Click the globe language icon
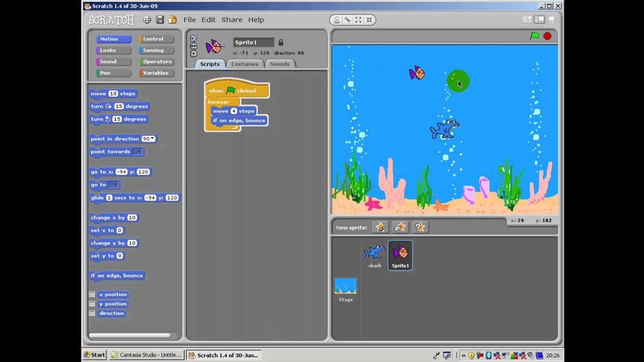Image resolution: width=644 pixels, height=362 pixels. point(147,20)
